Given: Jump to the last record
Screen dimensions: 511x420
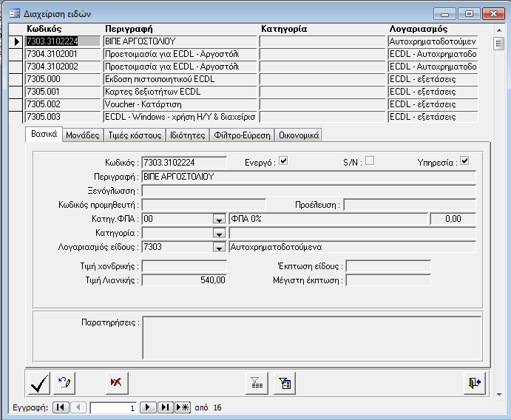Looking at the screenshot, I should pyautogui.click(x=166, y=407).
